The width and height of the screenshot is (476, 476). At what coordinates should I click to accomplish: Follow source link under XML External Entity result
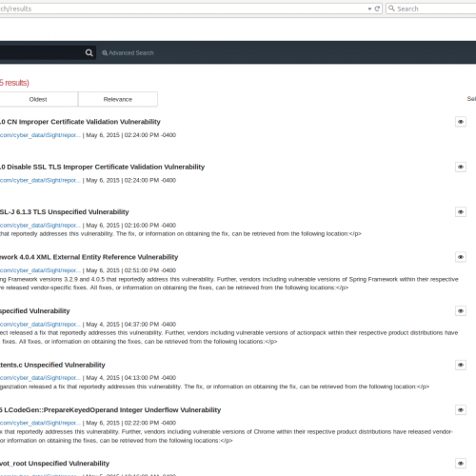(40, 270)
